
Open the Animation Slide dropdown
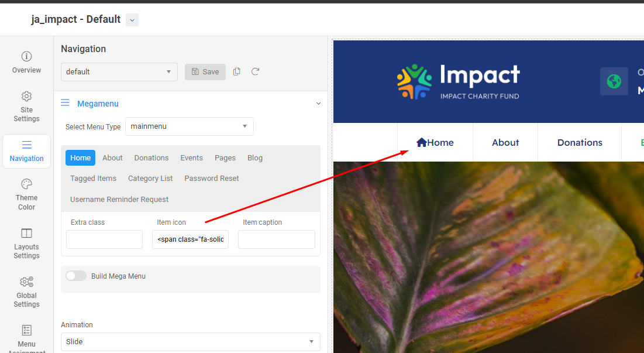(x=191, y=341)
